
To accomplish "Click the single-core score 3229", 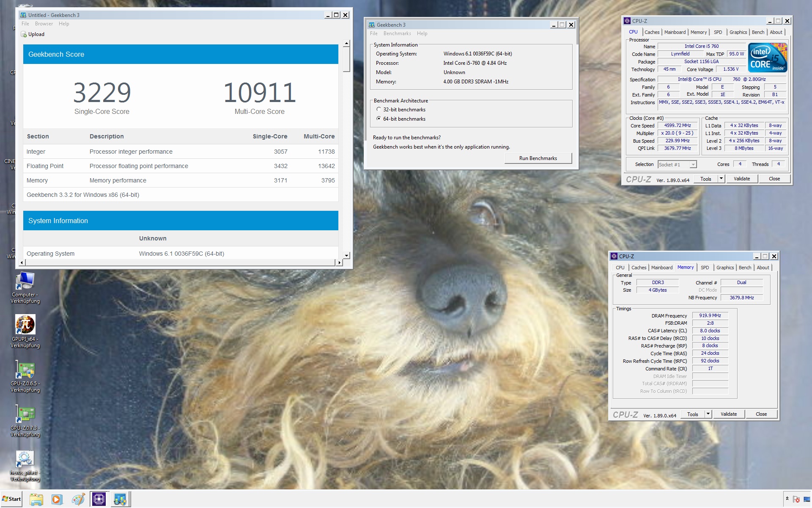I will (102, 93).
